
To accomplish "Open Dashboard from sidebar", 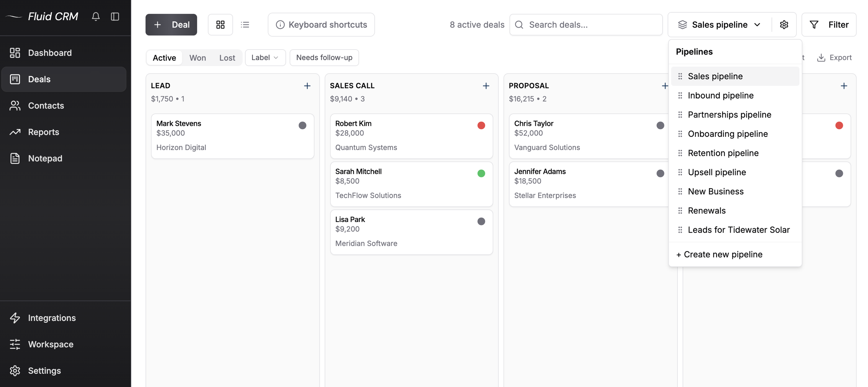I will (64, 53).
